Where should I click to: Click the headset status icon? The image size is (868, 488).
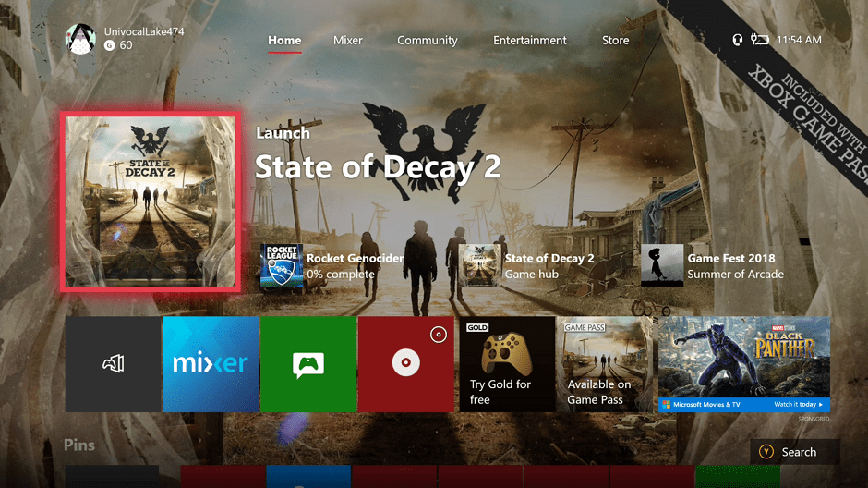[x=737, y=40]
